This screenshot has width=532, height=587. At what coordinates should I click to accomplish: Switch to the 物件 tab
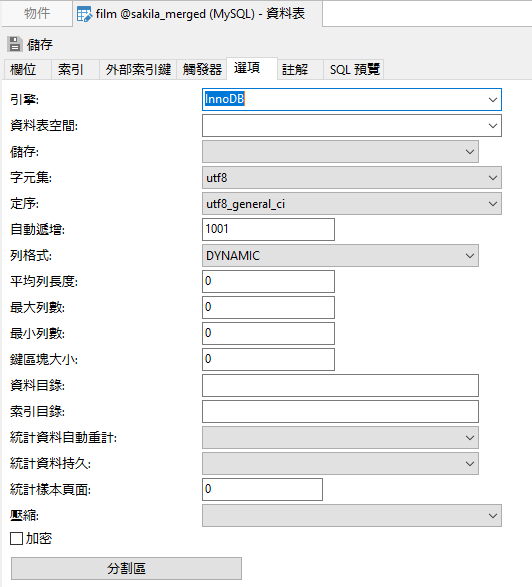click(x=37, y=13)
